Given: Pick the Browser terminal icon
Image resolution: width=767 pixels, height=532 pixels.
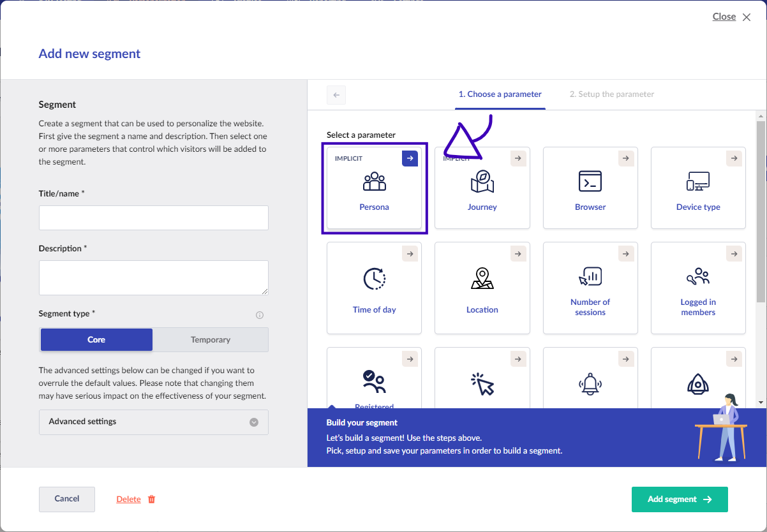Looking at the screenshot, I should click(590, 182).
